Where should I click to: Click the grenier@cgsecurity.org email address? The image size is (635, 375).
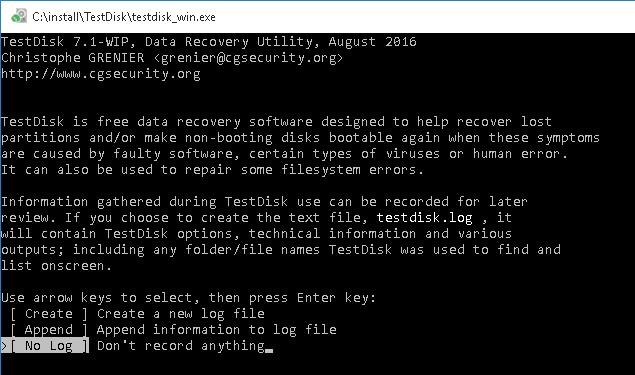coord(248,58)
